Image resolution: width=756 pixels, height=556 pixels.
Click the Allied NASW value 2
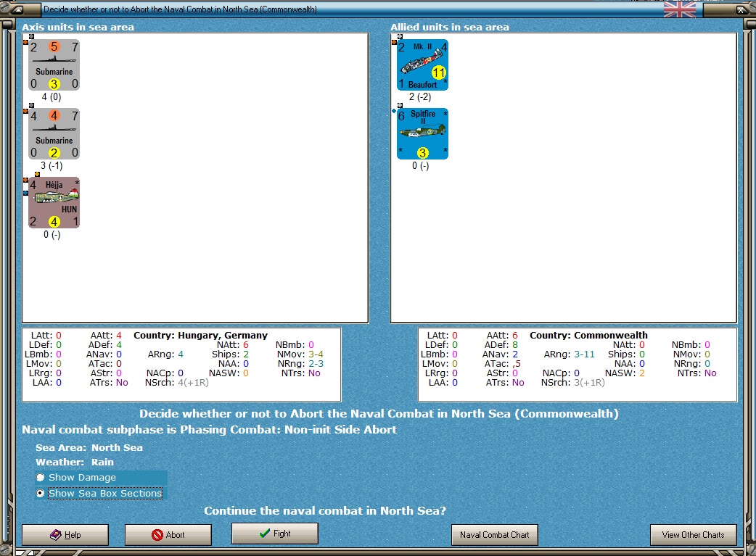pyautogui.click(x=642, y=373)
